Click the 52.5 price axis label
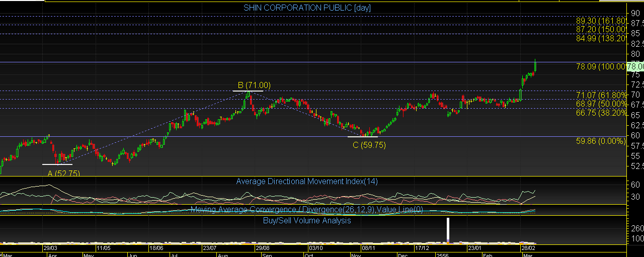644x257 pixels. pyautogui.click(x=636, y=166)
